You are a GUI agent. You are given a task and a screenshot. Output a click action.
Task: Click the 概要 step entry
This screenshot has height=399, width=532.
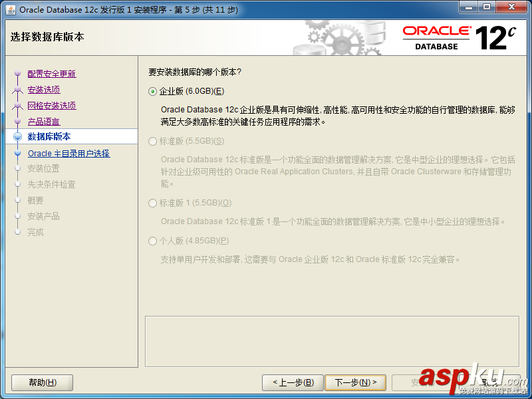point(36,200)
